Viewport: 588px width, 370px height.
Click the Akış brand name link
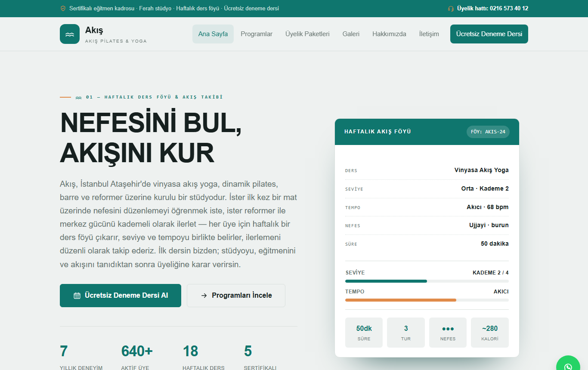coord(94,30)
